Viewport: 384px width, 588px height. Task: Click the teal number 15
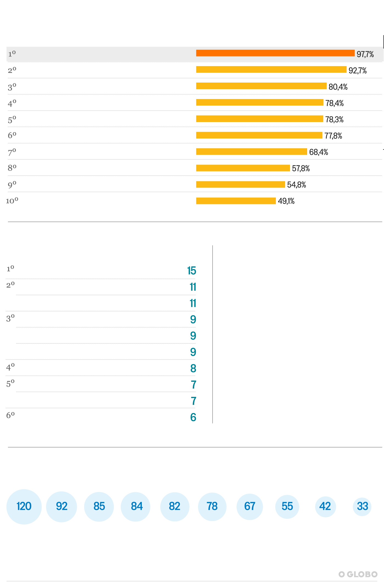[x=191, y=271]
